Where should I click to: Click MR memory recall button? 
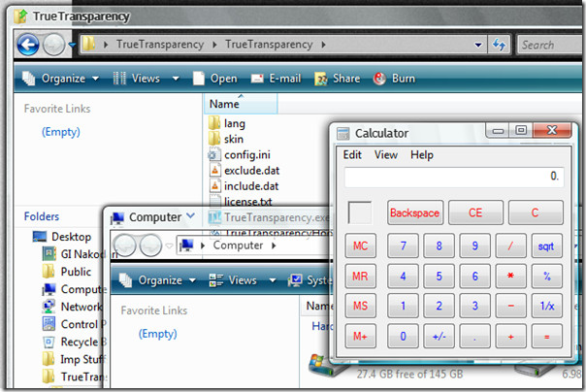(x=360, y=277)
